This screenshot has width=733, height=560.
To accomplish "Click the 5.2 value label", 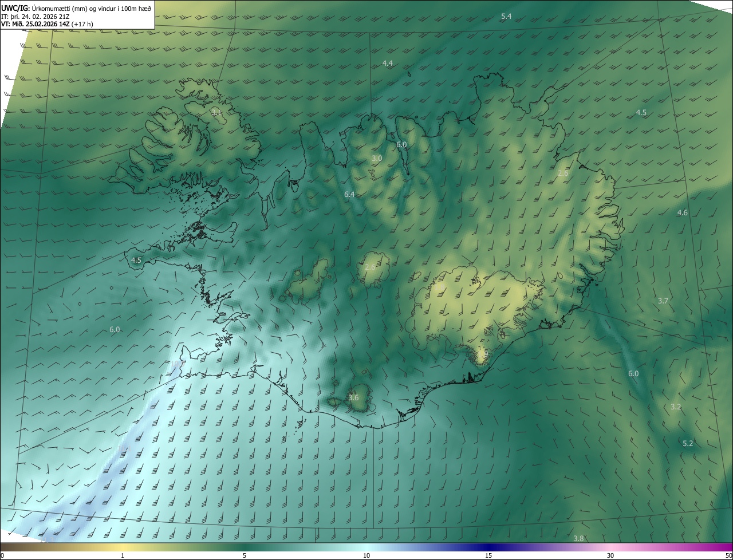I will pos(688,444).
